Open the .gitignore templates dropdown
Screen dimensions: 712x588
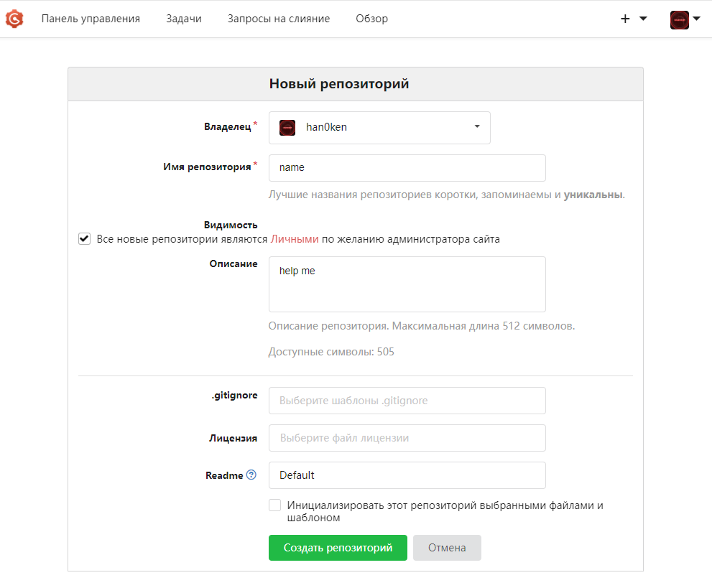[x=407, y=401]
